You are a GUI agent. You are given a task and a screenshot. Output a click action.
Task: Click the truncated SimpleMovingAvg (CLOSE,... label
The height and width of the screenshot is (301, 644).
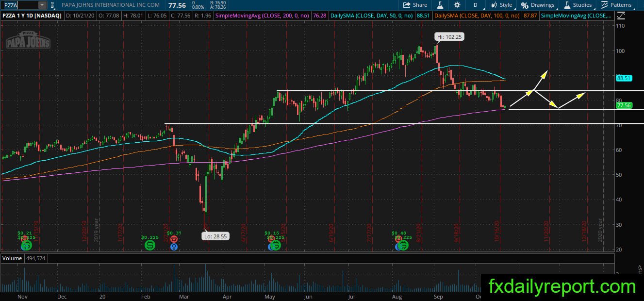[577, 16]
